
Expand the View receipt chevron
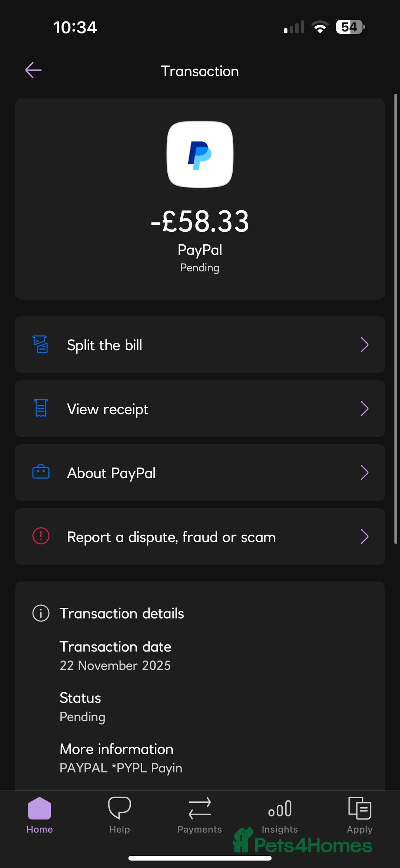(364, 409)
